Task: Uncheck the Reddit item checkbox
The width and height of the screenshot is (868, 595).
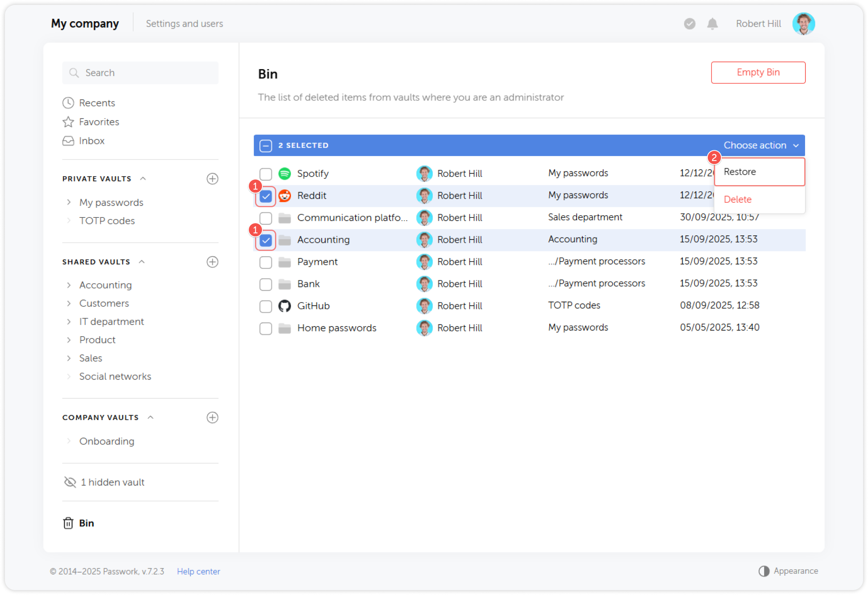Action: tap(266, 196)
